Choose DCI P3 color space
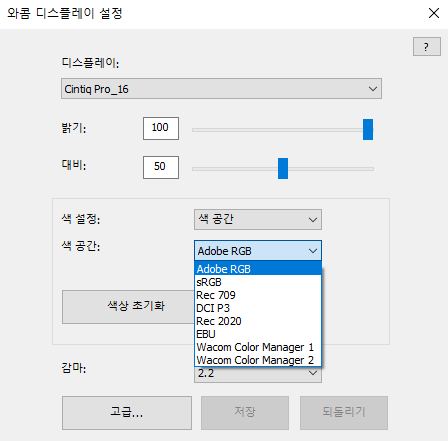Image resolution: width=448 pixels, height=441 pixels. (x=258, y=308)
